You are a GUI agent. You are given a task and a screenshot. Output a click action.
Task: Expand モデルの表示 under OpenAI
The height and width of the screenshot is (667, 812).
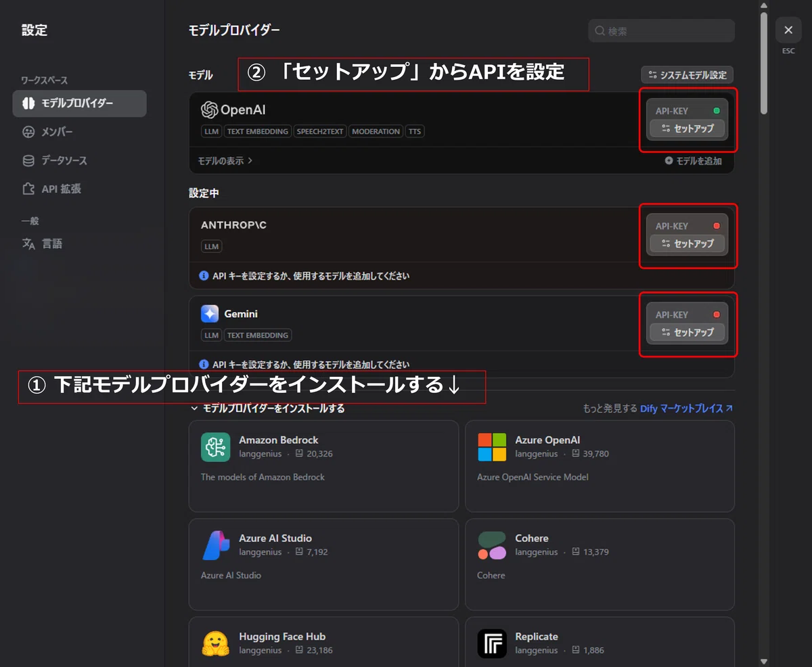[x=225, y=161]
